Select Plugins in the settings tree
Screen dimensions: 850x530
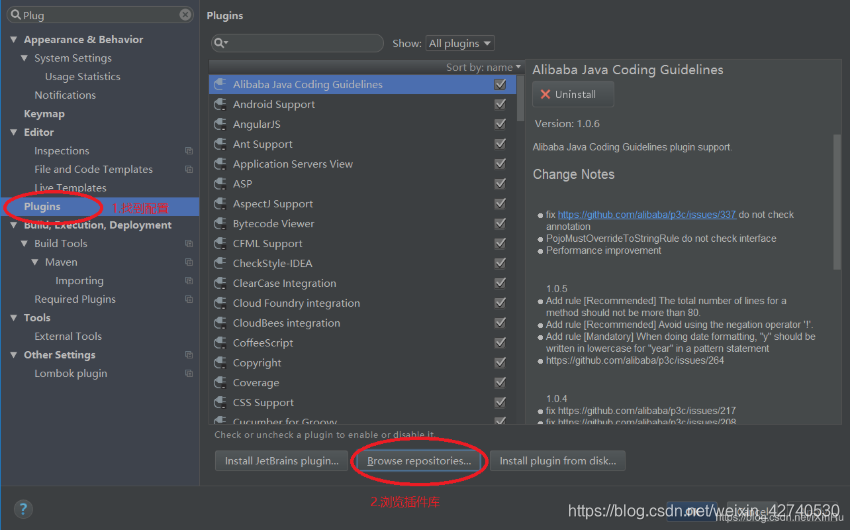42,206
